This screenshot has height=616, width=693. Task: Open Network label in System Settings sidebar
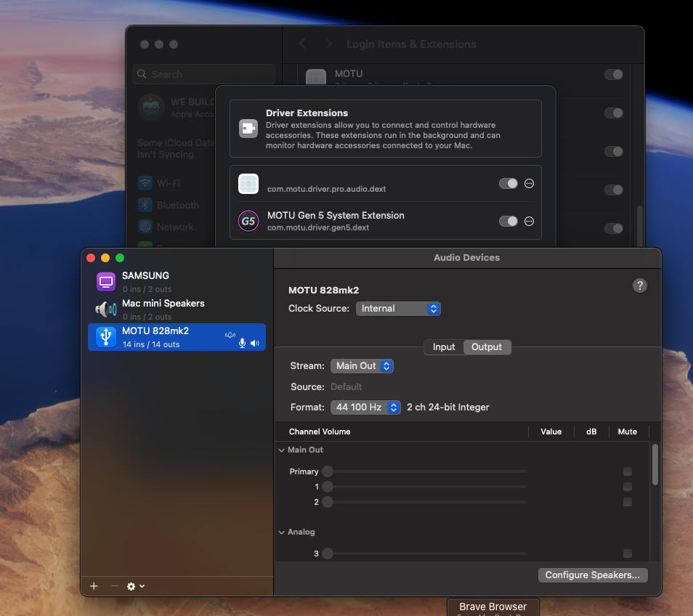(175, 227)
